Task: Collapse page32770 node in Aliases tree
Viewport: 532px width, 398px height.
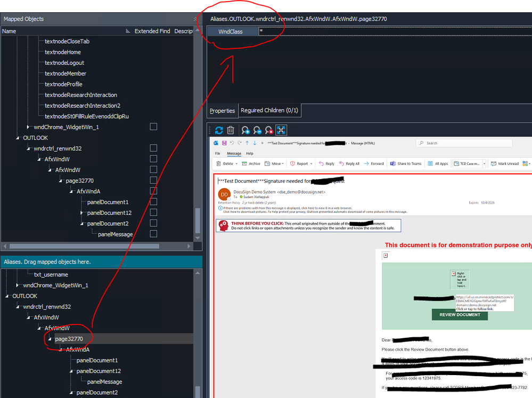Action: click(x=50, y=339)
